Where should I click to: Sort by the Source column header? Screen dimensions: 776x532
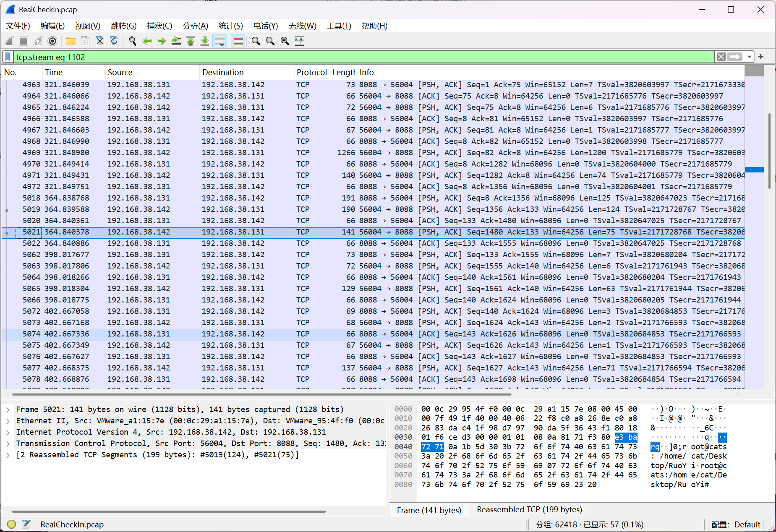click(152, 72)
